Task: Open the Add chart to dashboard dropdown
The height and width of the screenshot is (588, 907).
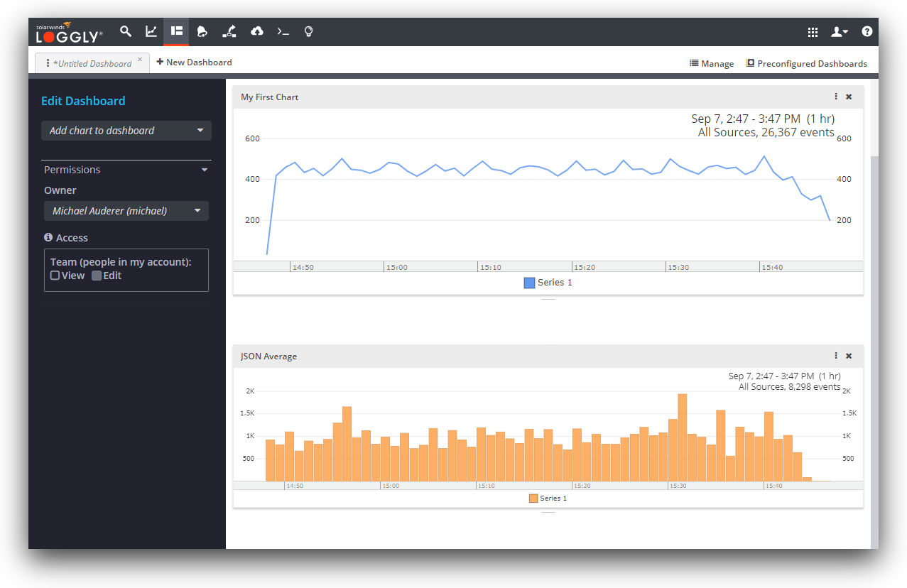Action: 126,131
